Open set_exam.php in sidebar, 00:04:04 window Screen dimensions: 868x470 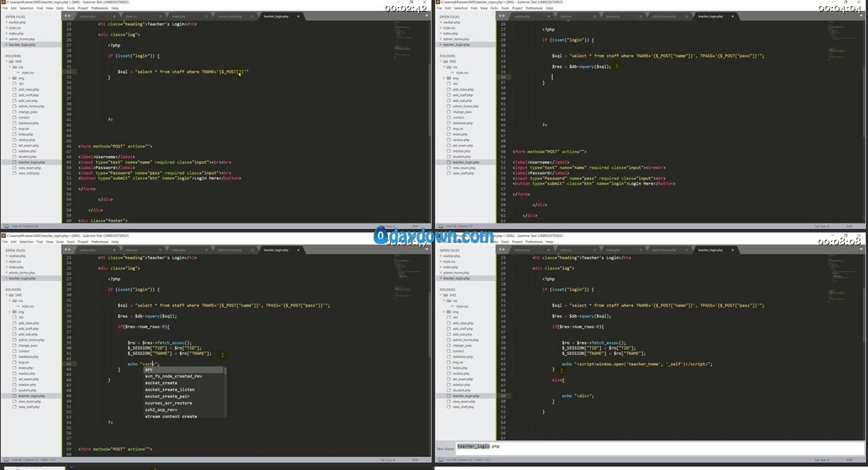pyautogui.click(x=463, y=145)
